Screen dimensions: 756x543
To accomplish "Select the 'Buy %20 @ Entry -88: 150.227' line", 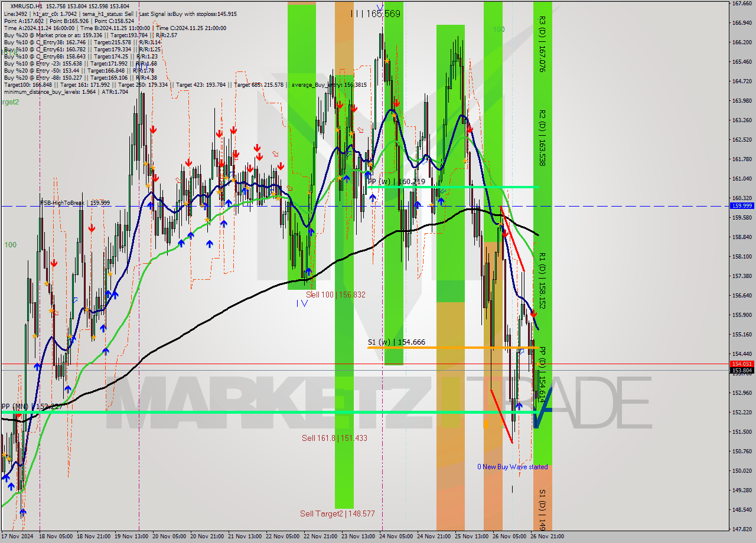I will 80,78.
